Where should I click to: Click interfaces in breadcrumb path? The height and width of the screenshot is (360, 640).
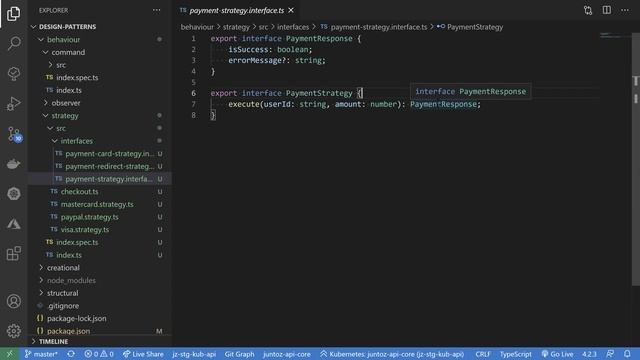(293, 27)
